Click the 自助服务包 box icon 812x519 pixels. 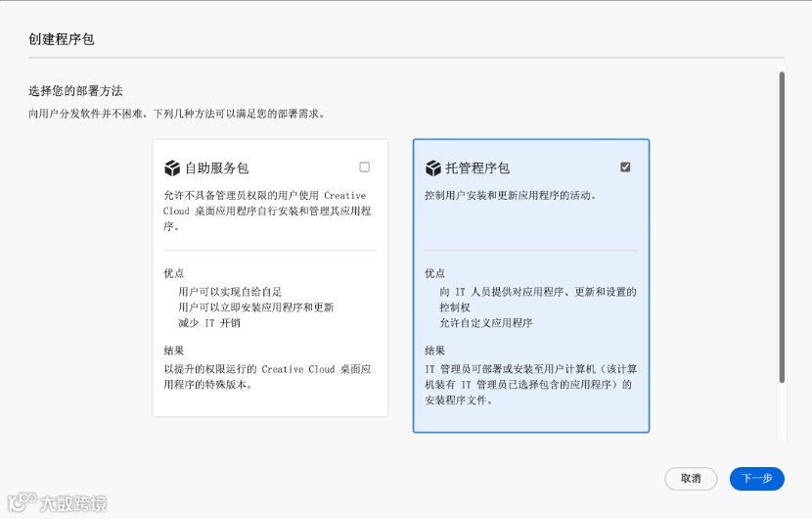pos(172,168)
